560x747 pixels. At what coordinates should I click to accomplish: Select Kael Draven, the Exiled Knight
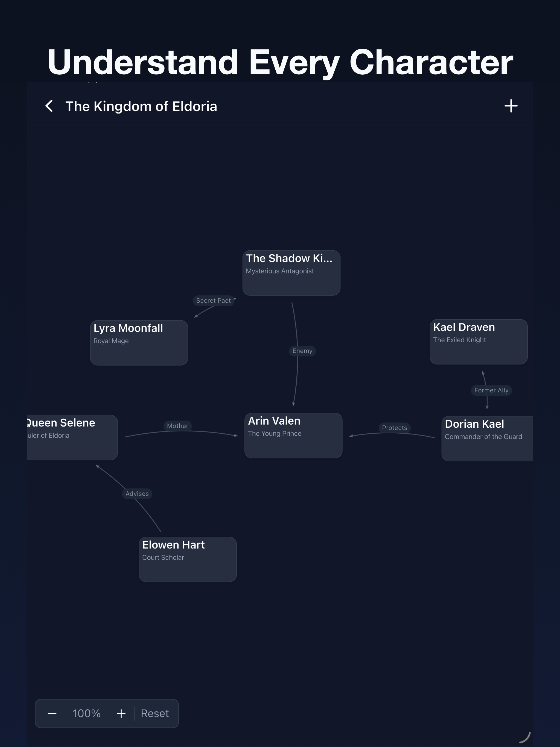479,342
